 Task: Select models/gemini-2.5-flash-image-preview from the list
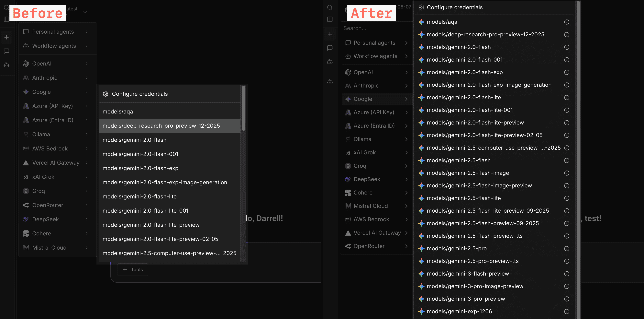tap(479, 186)
